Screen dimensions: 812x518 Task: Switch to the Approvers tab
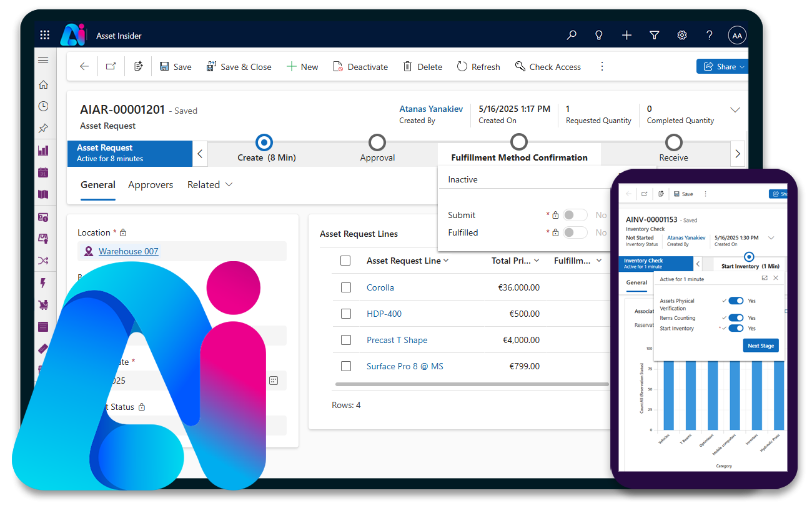[x=151, y=185]
